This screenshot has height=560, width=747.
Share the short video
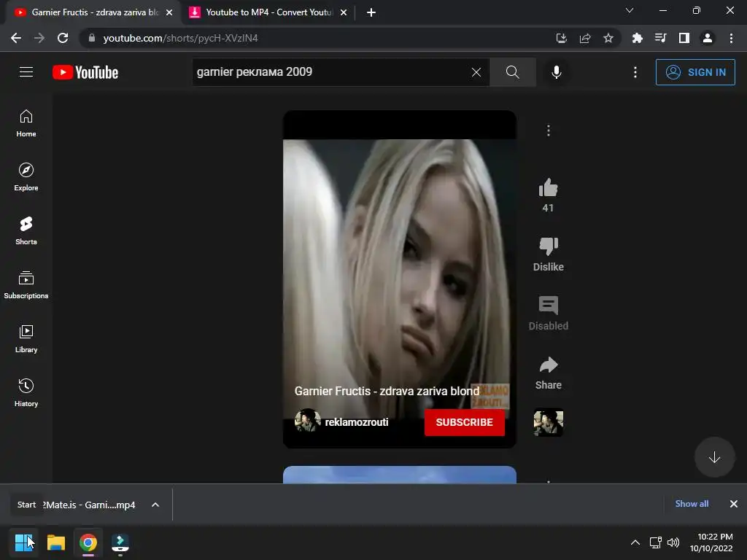pos(549,365)
